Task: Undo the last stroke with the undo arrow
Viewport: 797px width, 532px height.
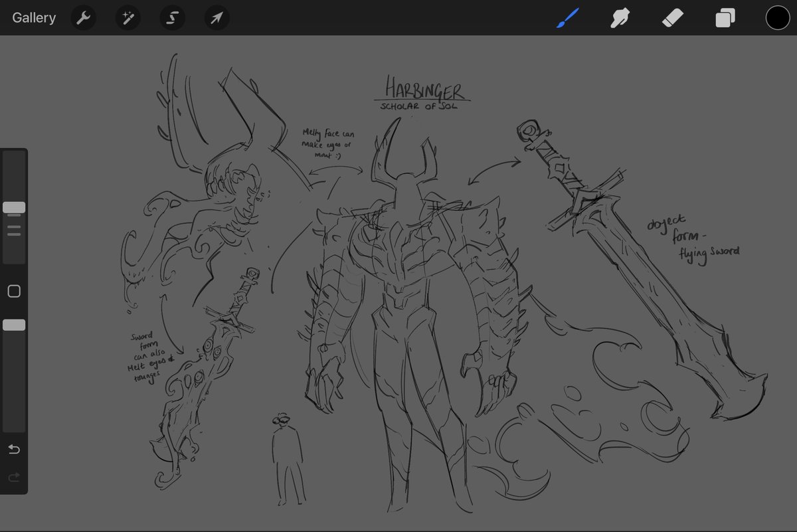Action: coord(14,450)
